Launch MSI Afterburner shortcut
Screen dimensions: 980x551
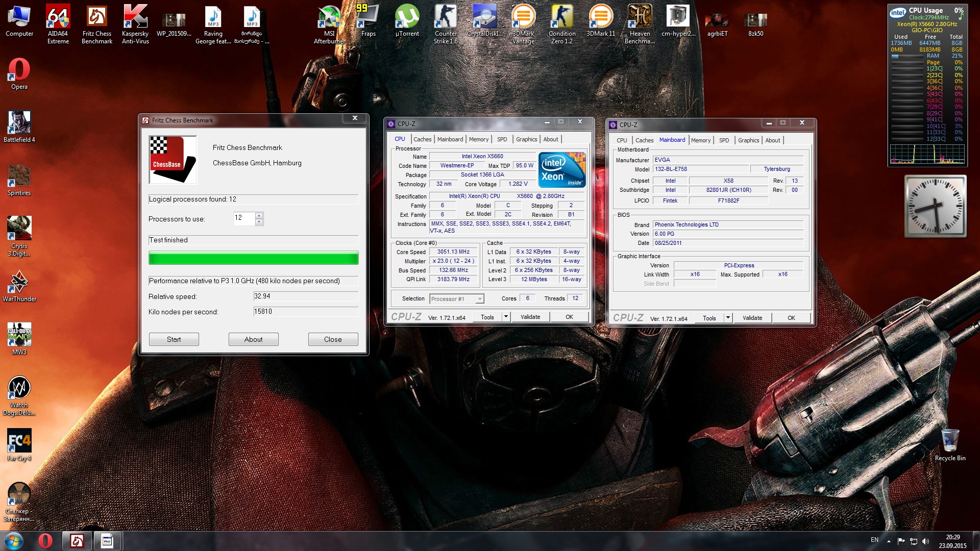pos(329,24)
